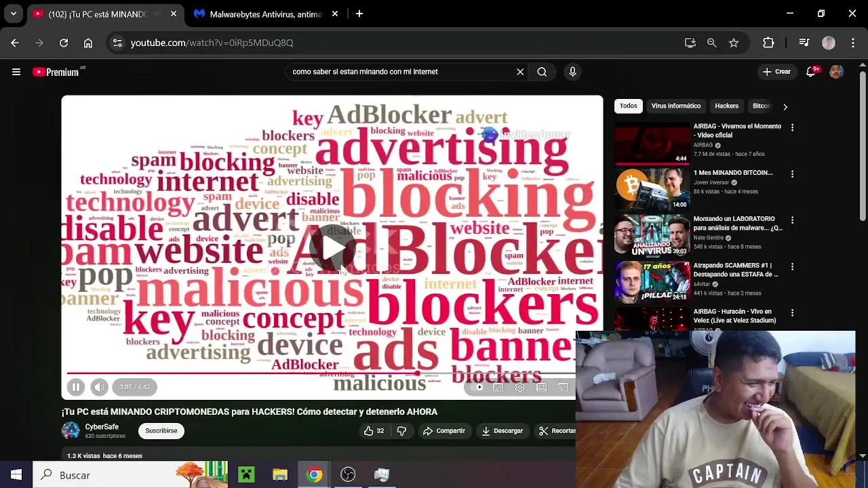The width and height of the screenshot is (868, 488).
Task: Bookmark this page with the star
Action: 734,43
